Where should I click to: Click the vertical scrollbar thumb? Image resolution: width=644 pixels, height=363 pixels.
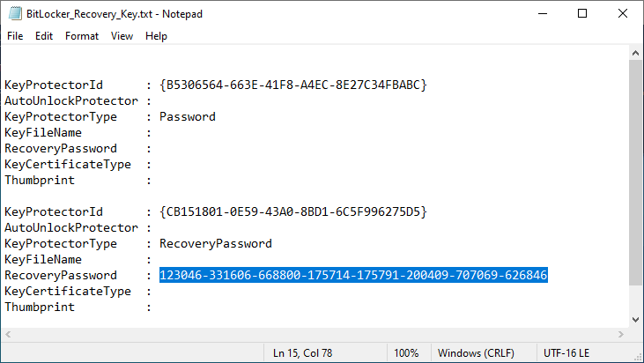(636, 172)
